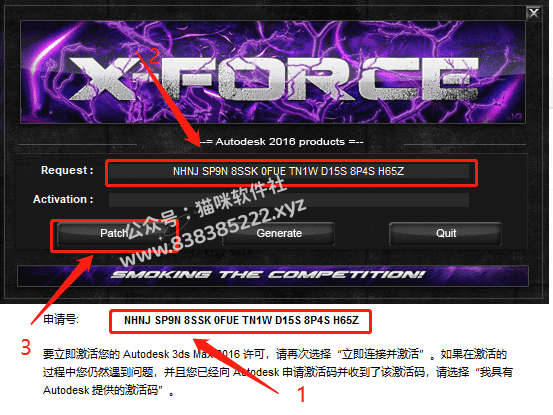Click the request code beside 申请号

[241, 321]
